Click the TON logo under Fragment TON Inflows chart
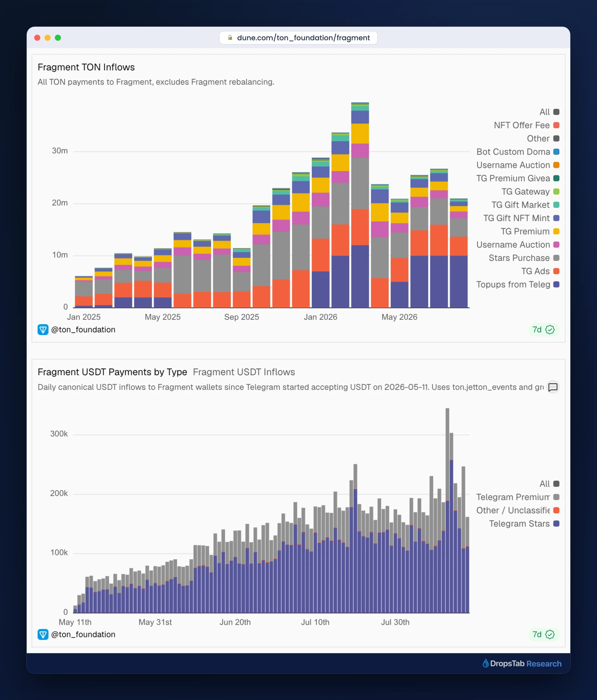This screenshot has width=597, height=700. 43,330
